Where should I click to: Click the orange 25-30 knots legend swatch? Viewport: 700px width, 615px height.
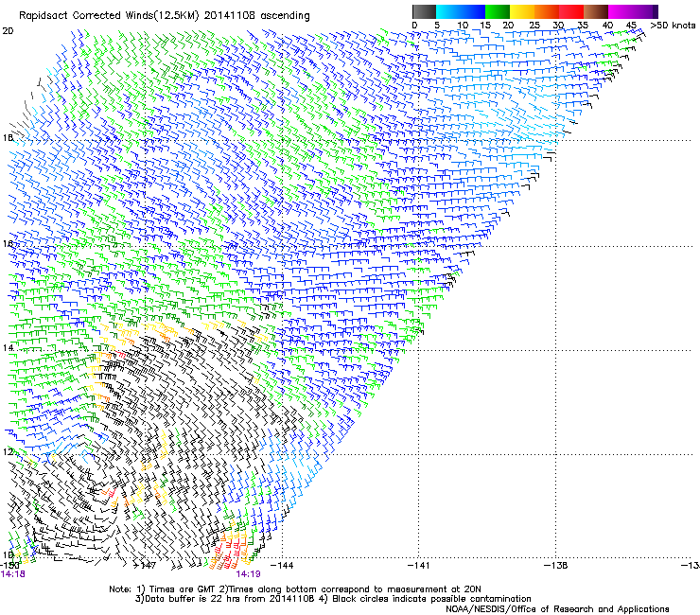point(547,11)
